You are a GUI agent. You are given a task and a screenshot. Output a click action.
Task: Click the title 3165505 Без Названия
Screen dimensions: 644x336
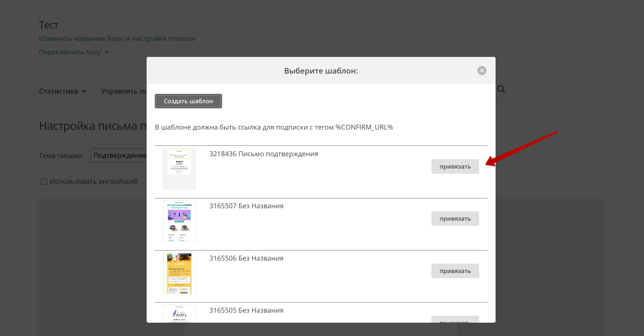coord(246,311)
